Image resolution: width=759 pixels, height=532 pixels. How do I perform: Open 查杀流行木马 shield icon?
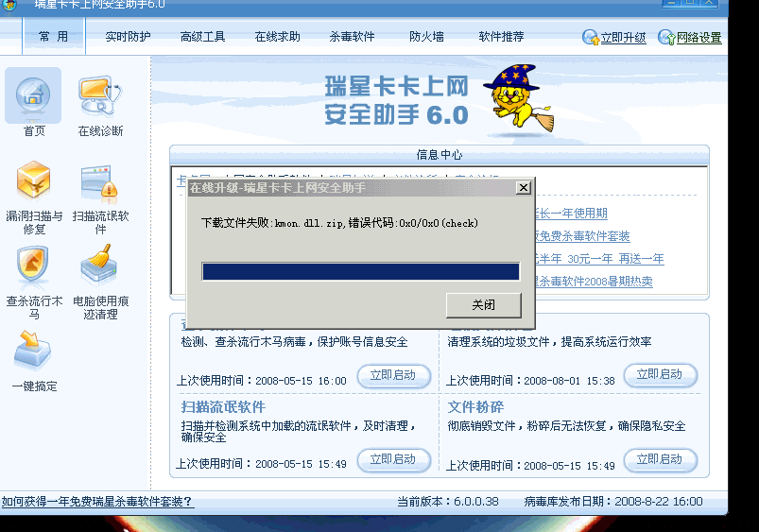[x=32, y=265]
